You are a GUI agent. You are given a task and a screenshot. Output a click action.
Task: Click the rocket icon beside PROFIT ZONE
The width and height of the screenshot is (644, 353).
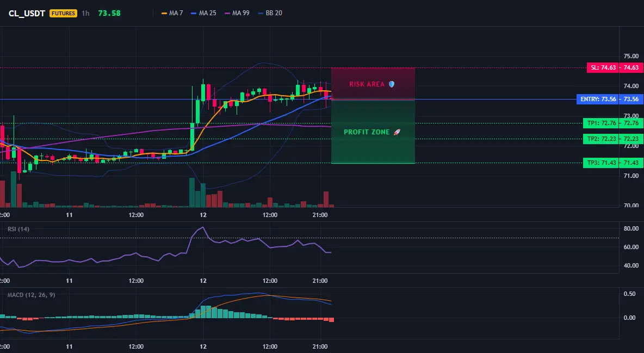coord(397,132)
